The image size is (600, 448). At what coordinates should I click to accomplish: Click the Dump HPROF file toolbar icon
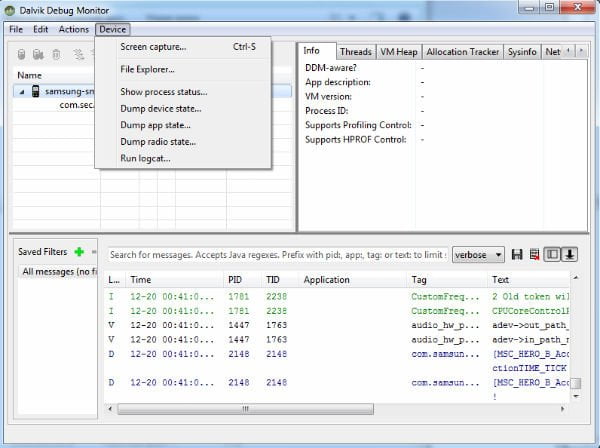coord(38,54)
